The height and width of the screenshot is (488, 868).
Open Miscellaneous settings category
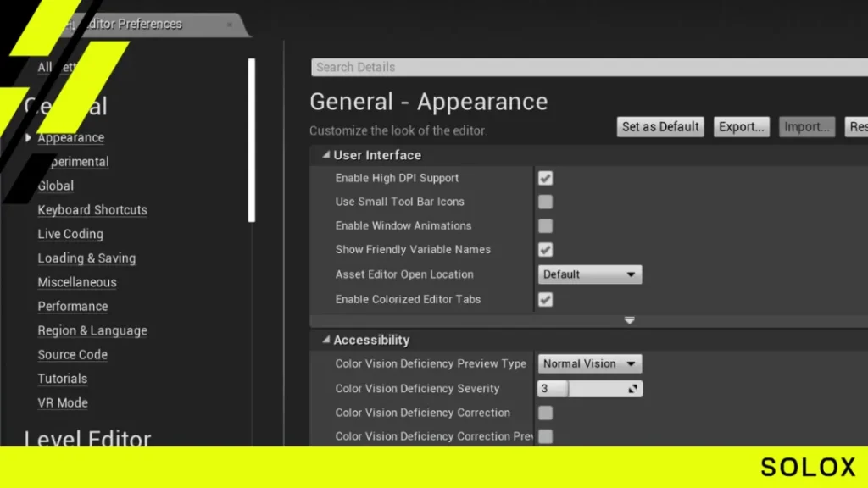pyautogui.click(x=77, y=282)
